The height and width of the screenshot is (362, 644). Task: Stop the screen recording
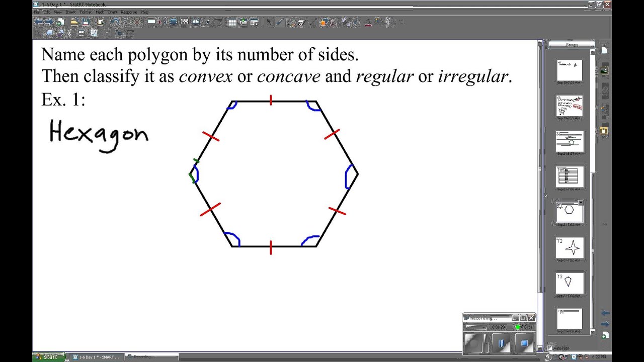(x=524, y=343)
